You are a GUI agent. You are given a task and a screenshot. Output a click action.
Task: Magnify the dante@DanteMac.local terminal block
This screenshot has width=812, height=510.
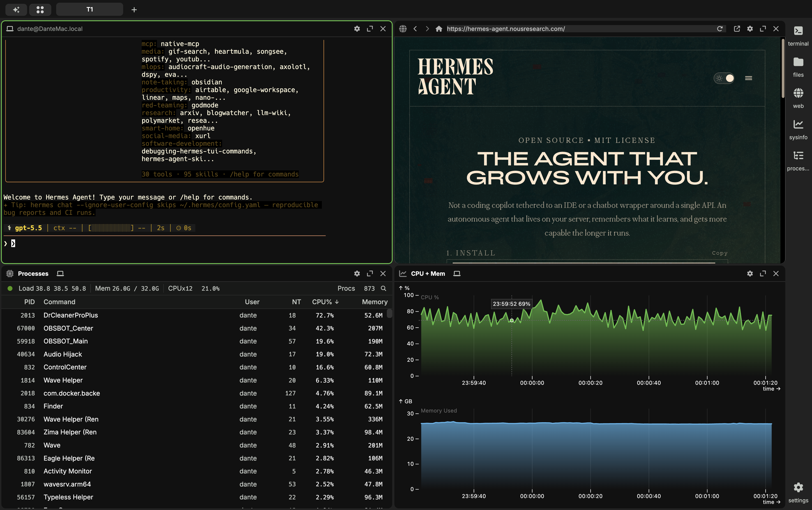coord(370,29)
